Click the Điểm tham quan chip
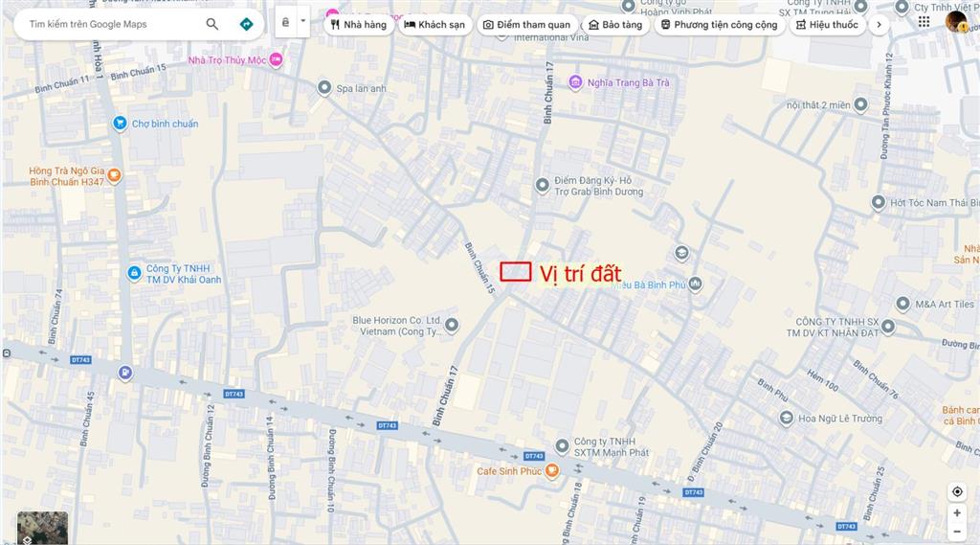 point(527,24)
